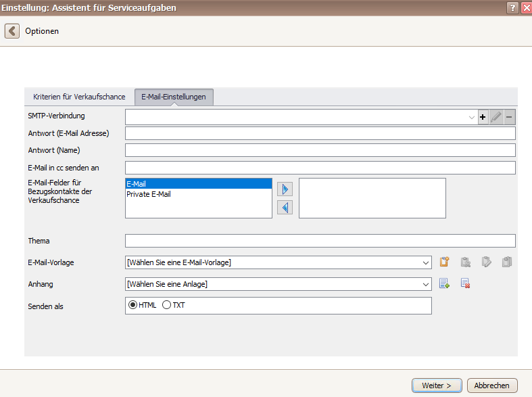Image resolution: width=532 pixels, height=397 pixels.
Task: Switch to Kriterien für Verkaufschance tab
Action: (x=79, y=97)
